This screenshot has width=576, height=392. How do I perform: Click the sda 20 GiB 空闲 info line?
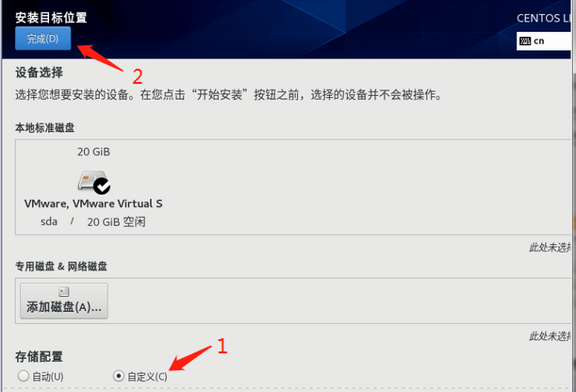(x=93, y=222)
